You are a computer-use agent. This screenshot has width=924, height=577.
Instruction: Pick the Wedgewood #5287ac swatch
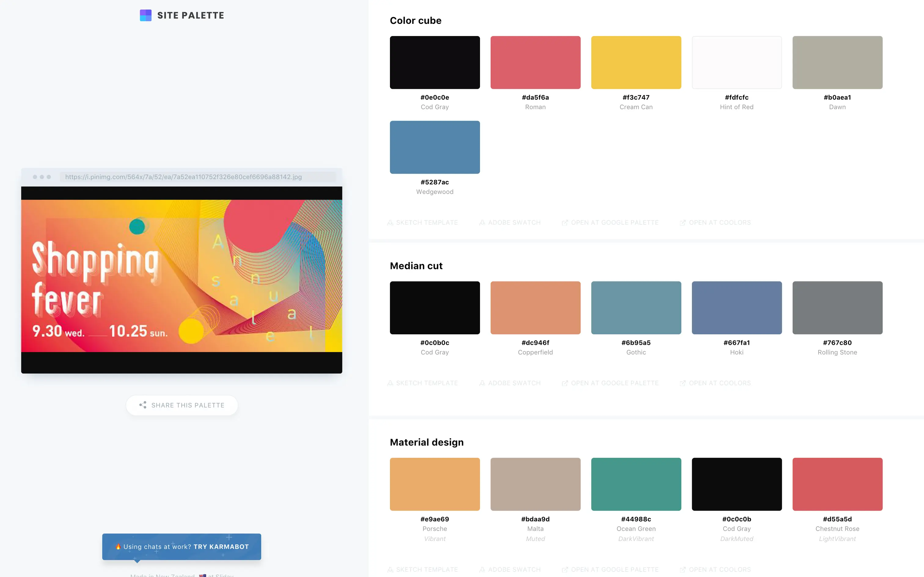435,147
